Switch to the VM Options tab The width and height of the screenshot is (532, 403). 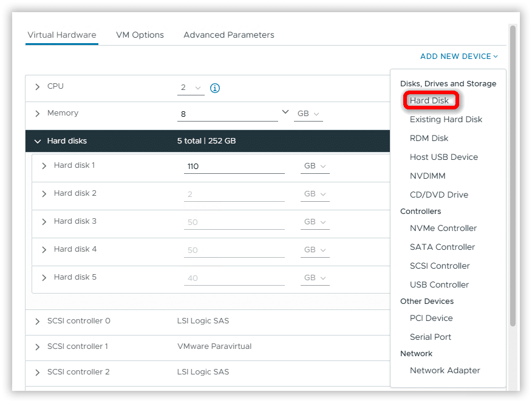(x=140, y=35)
